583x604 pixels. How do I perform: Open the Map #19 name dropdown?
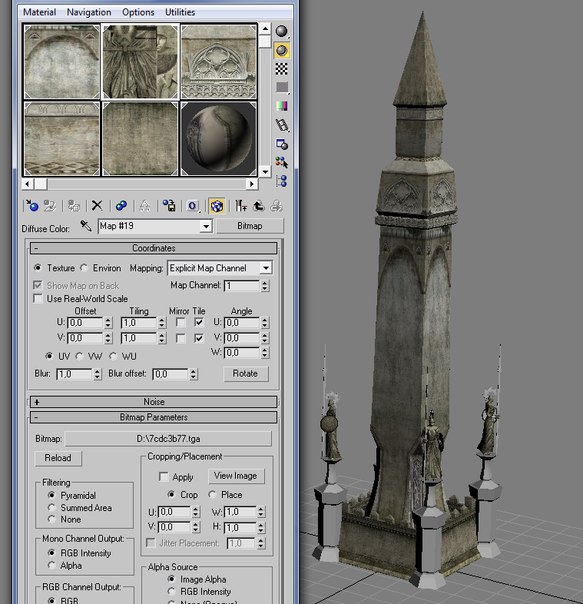(206, 226)
